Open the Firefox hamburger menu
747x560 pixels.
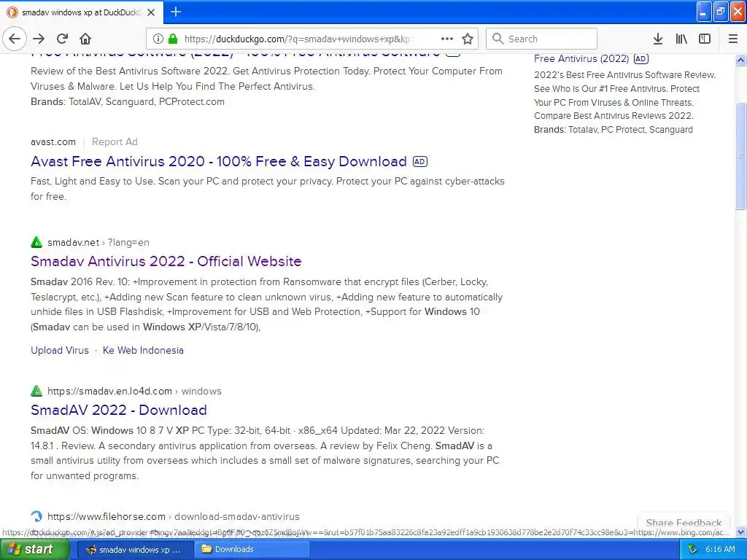tap(733, 39)
